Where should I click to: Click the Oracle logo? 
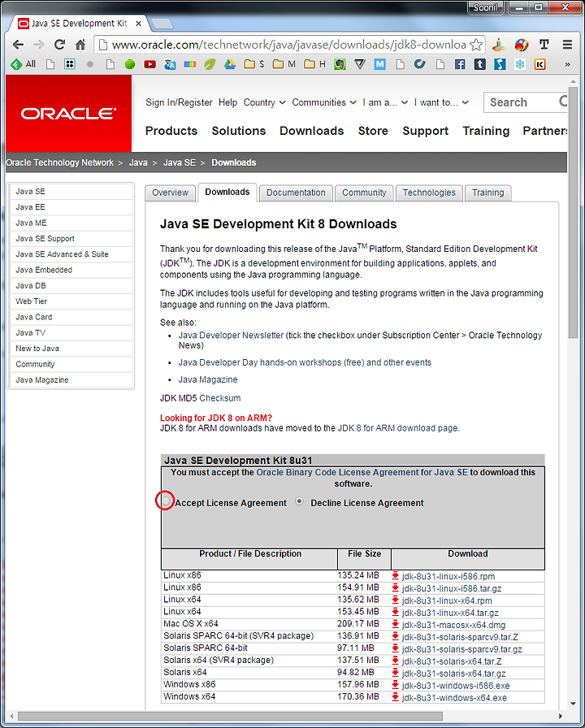tap(68, 113)
